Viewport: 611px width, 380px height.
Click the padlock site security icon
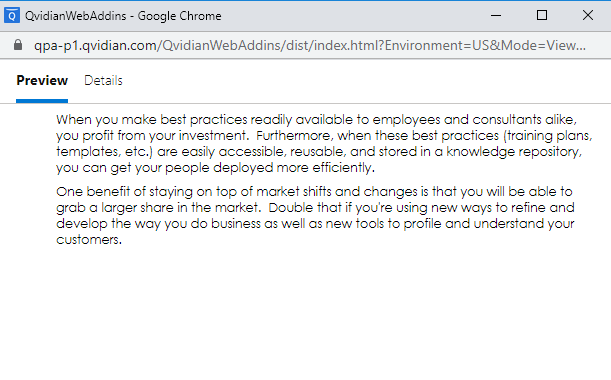coord(18,45)
